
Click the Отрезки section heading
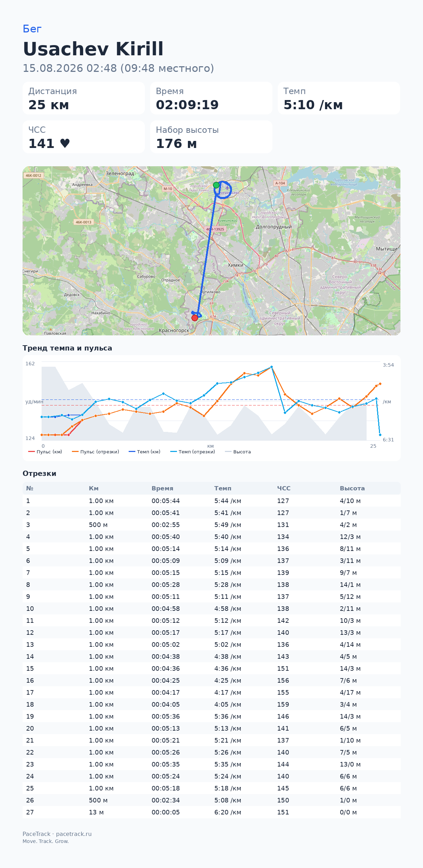coord(39,473)
